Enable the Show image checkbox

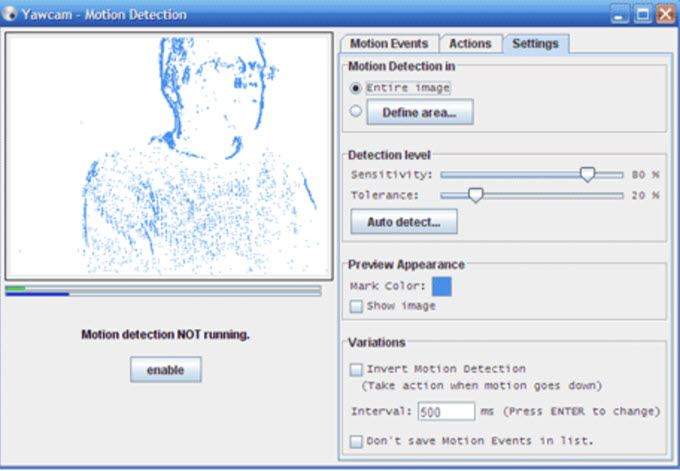356,306
